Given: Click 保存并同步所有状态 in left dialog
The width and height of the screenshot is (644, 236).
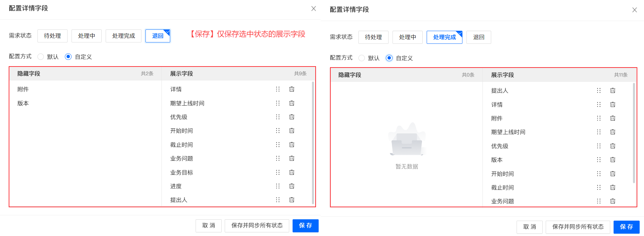Looking at the screenshot, I should [257, 226].
